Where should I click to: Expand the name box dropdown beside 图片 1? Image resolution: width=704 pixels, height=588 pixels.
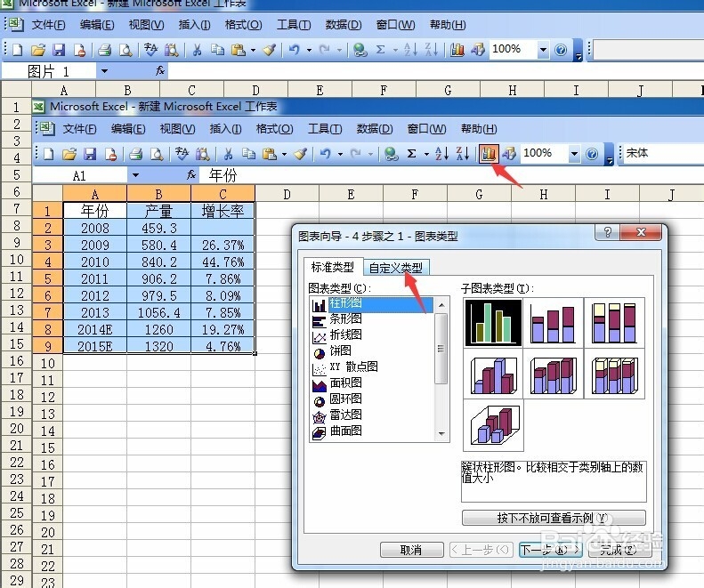104,71
